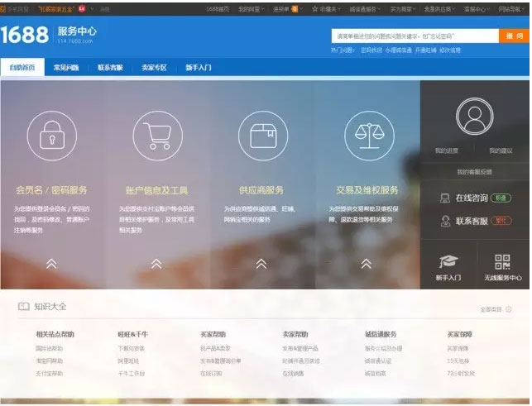The image size is (532, 406).
Task: Open the 72小时发货 link
Action: tap(461, 374)
